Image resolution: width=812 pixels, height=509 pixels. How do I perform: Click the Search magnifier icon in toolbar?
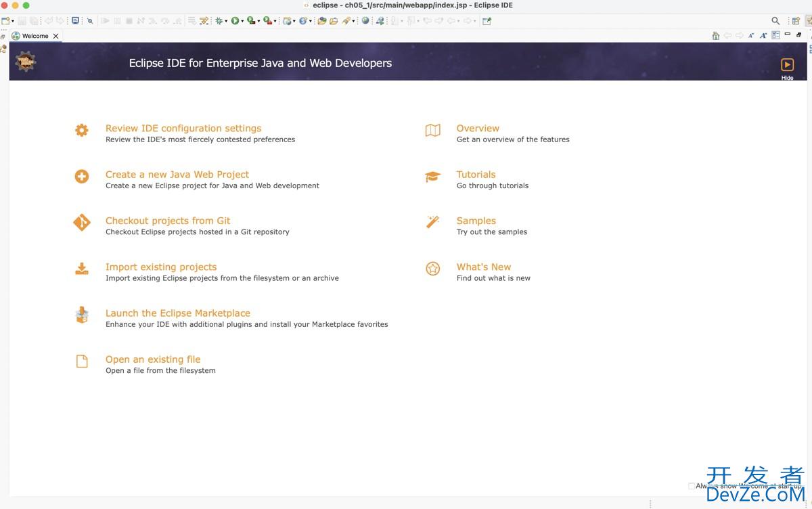click(x=775, y=21)
